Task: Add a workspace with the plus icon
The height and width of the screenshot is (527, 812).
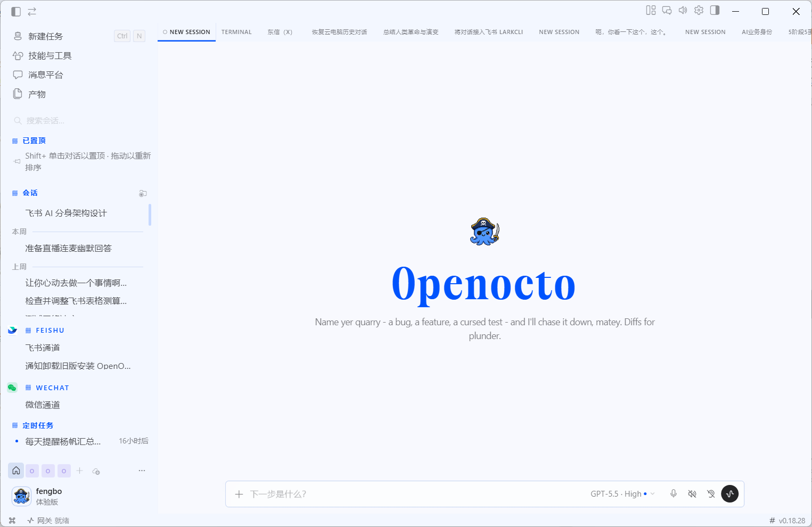Action: (79, 471)
